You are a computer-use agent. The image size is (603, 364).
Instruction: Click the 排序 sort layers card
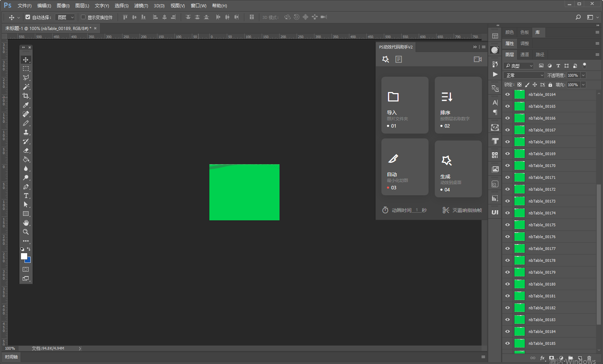(x=458, y=105)
